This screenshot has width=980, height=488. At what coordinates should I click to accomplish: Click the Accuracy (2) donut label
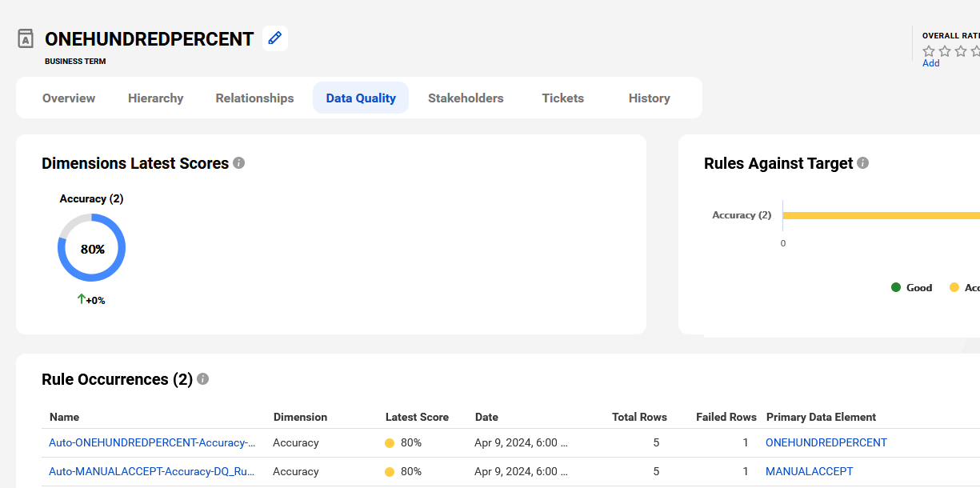(x=92, y=198)
